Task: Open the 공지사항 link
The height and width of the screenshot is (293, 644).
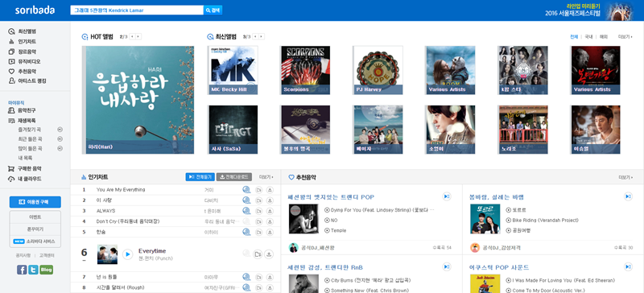Action: 23,255
